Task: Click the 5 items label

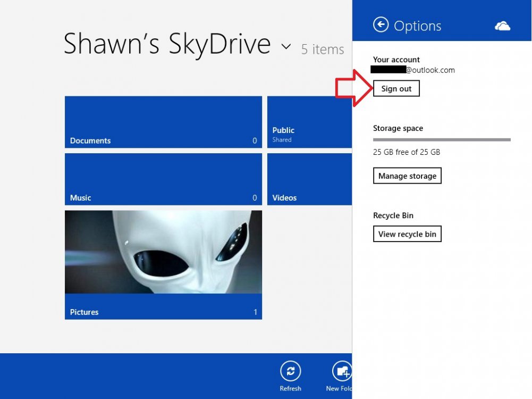Action: click(323, 49)
